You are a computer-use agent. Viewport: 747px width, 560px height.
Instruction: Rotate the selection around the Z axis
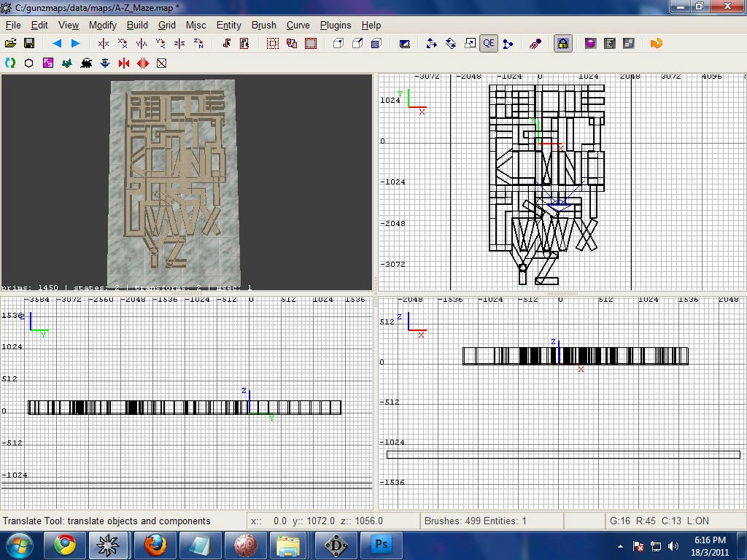[x=198, y=43]
